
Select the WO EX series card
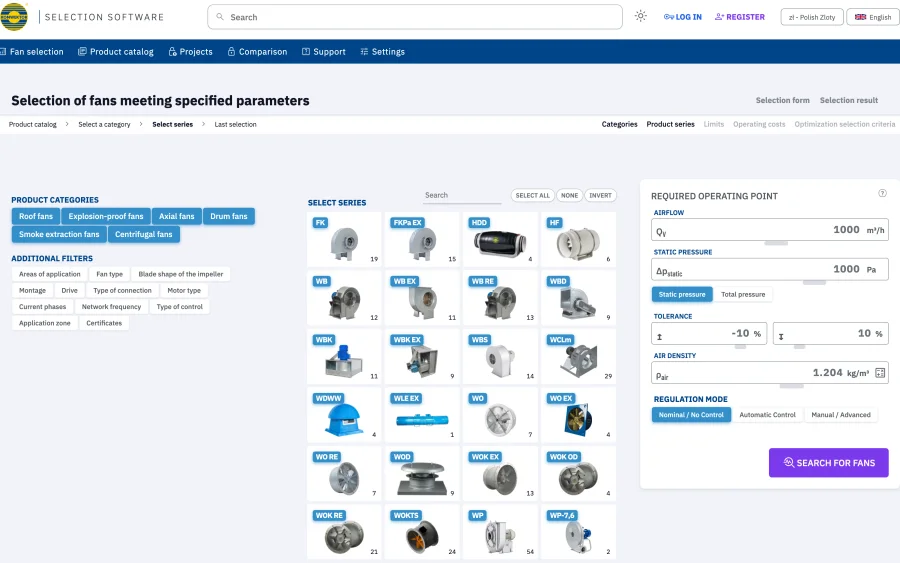click(578, 415)
